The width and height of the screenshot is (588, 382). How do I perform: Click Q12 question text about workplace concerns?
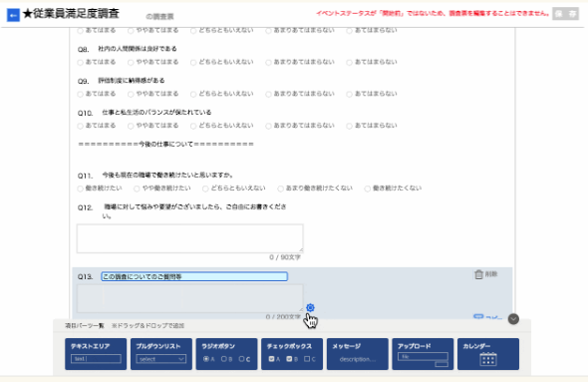tap(195, 210)
